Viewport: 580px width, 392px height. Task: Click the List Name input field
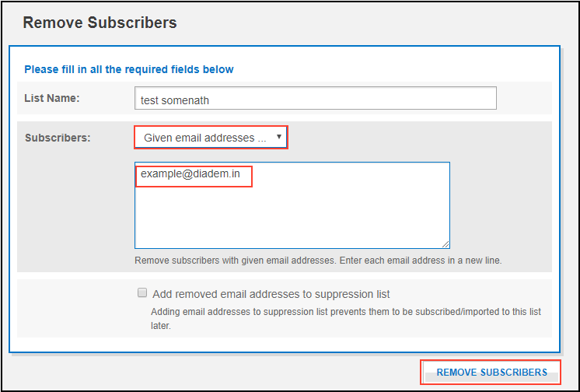315,99
